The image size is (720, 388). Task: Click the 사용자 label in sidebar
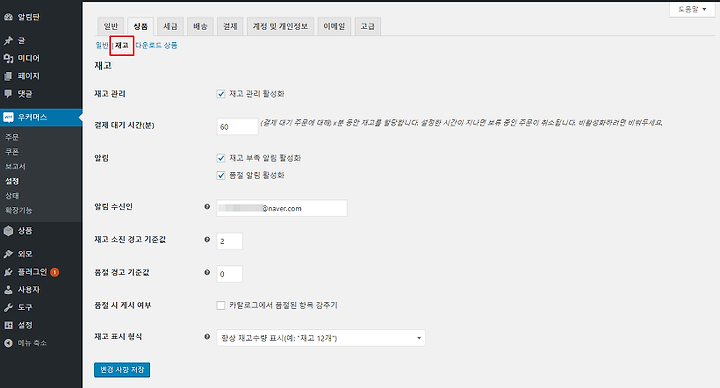pos(28,290)
